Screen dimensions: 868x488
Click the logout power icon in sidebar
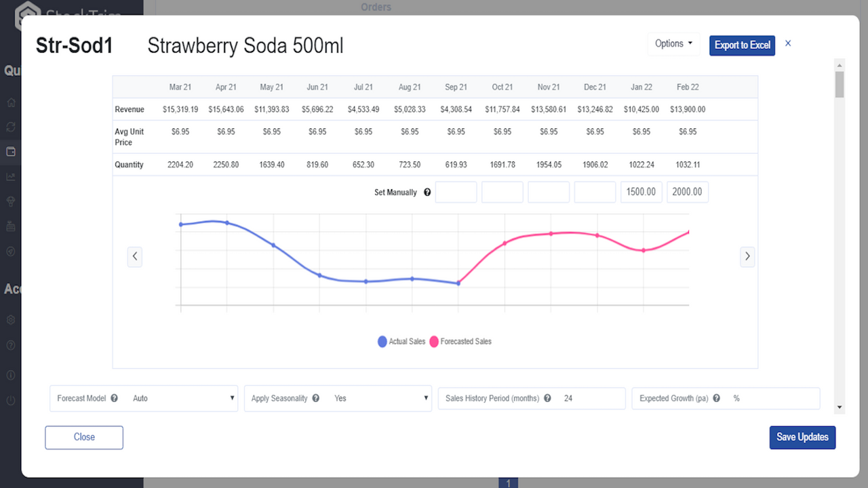coord(10,400)
